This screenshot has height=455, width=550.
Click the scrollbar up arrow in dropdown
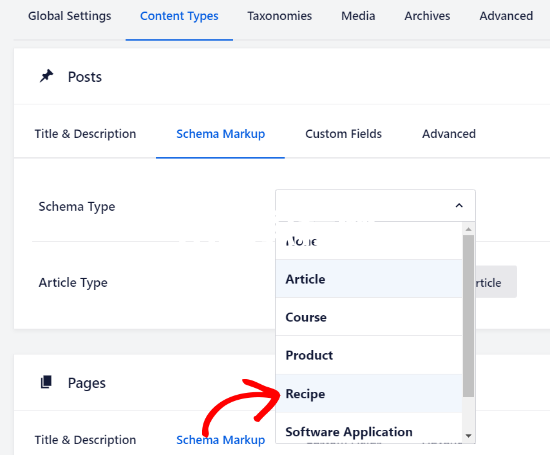pyautogui.click(x=468, y=229)
